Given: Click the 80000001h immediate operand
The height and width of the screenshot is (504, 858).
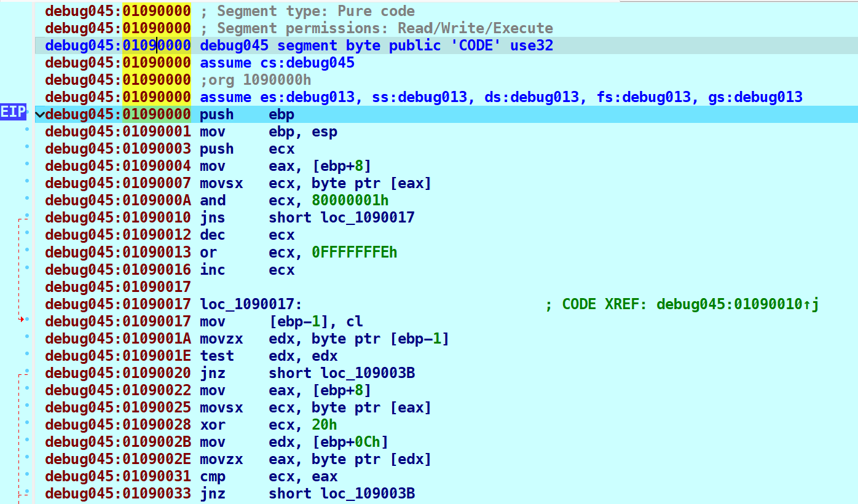Looking at the screenshot, I should tap(350, 200).
